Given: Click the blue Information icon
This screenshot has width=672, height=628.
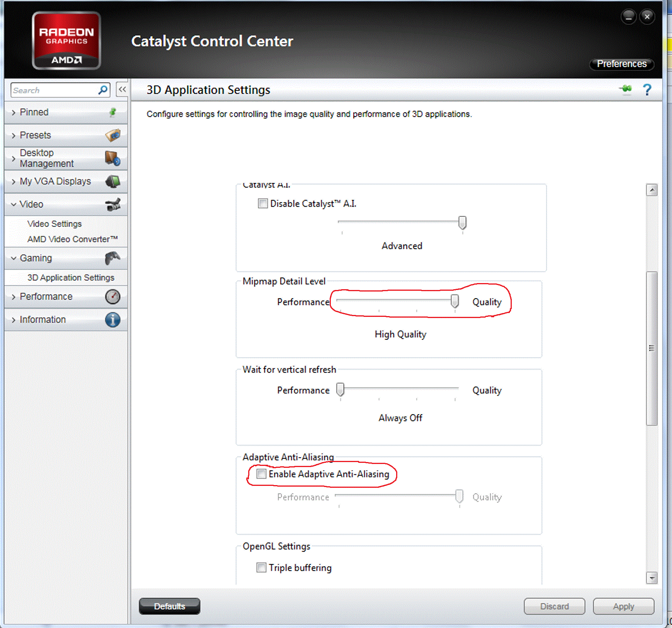Looking at the screenshot, I should (x=113, y=320).
